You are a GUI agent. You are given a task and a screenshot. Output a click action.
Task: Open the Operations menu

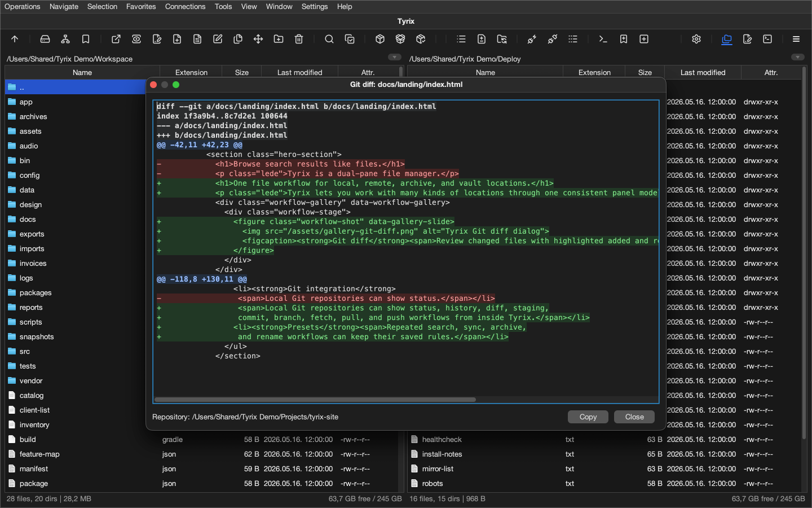pyautogui.click(x=23, y=7)
